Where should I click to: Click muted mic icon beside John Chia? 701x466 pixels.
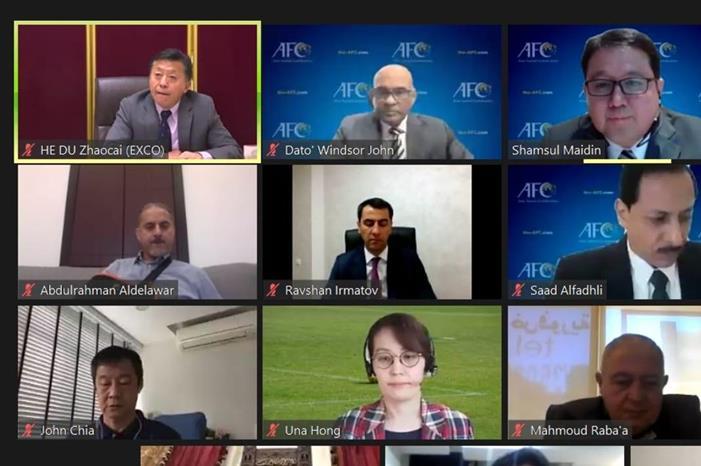(28, 430)
